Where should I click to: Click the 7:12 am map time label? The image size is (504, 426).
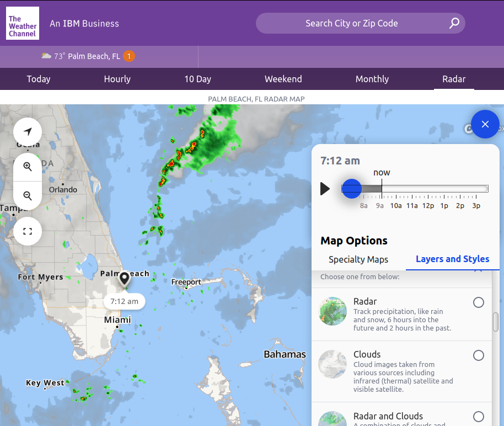coord(125,301)
